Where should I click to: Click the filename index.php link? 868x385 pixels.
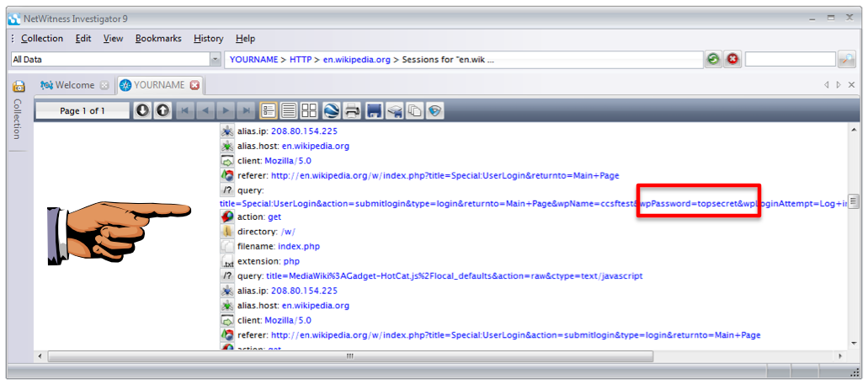299,246
